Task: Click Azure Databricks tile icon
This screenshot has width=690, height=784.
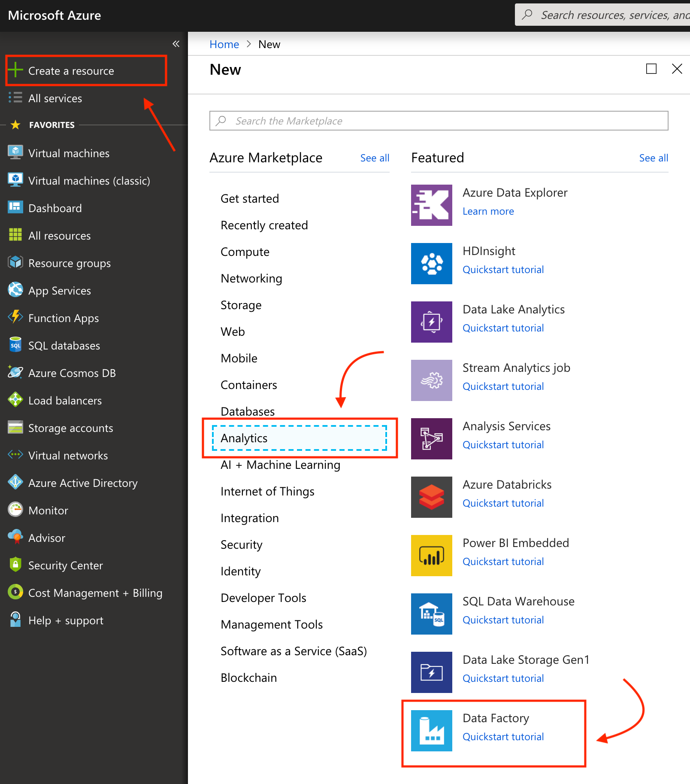Action: (x=431, y=497)
